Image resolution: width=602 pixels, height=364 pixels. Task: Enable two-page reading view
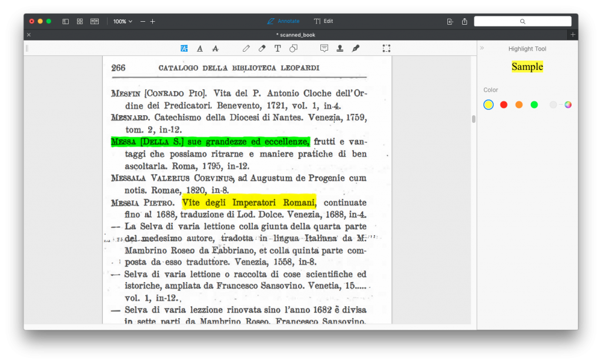click(x=95, y=21)
